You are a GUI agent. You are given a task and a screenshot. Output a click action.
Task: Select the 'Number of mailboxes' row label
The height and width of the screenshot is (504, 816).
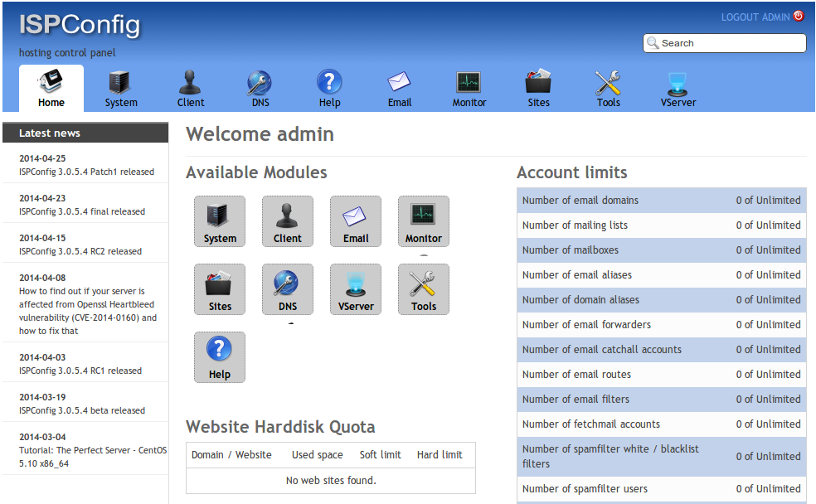[571, 250]
